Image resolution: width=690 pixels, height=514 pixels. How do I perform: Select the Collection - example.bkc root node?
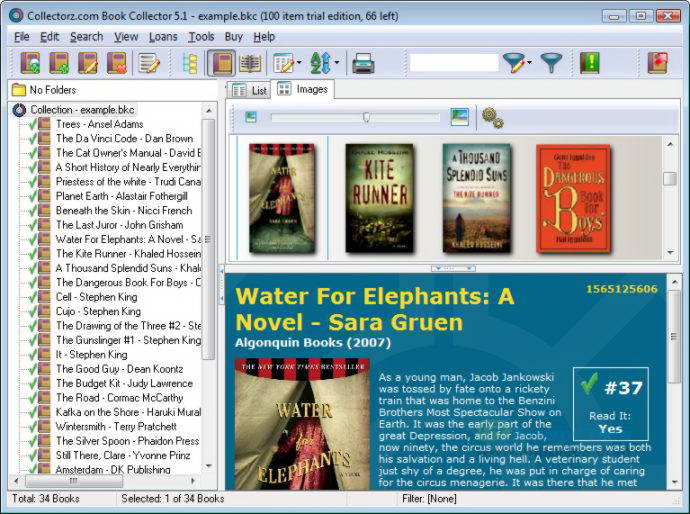(82, 110)
